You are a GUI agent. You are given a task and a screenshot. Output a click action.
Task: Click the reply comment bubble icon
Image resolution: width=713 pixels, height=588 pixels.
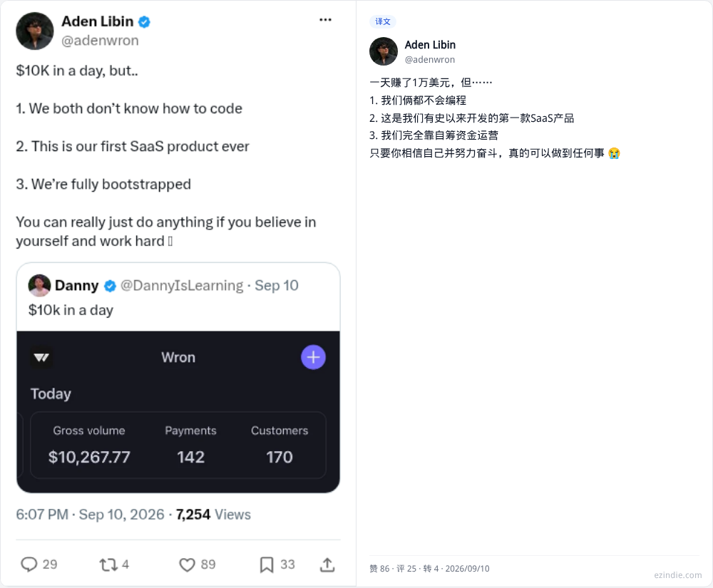point(29,564)
